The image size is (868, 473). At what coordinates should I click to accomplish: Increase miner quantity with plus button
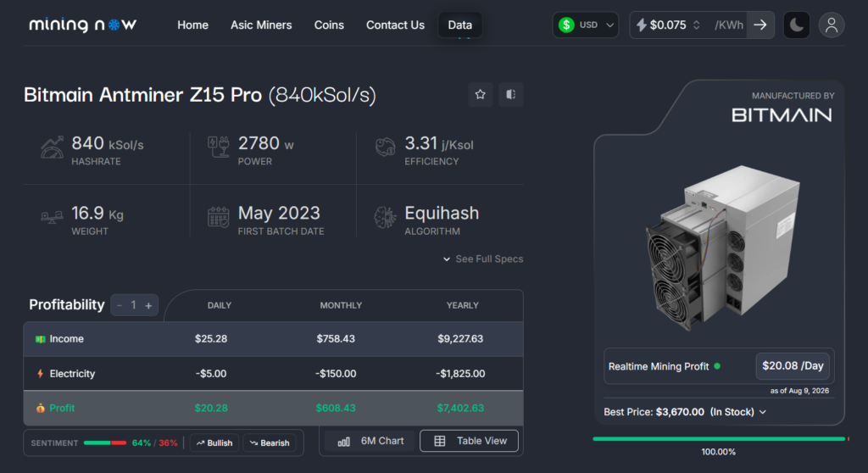148,305
